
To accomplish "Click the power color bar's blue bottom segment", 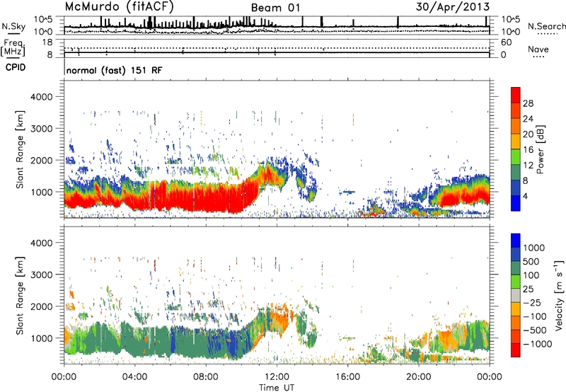I will tap(515, 203).
